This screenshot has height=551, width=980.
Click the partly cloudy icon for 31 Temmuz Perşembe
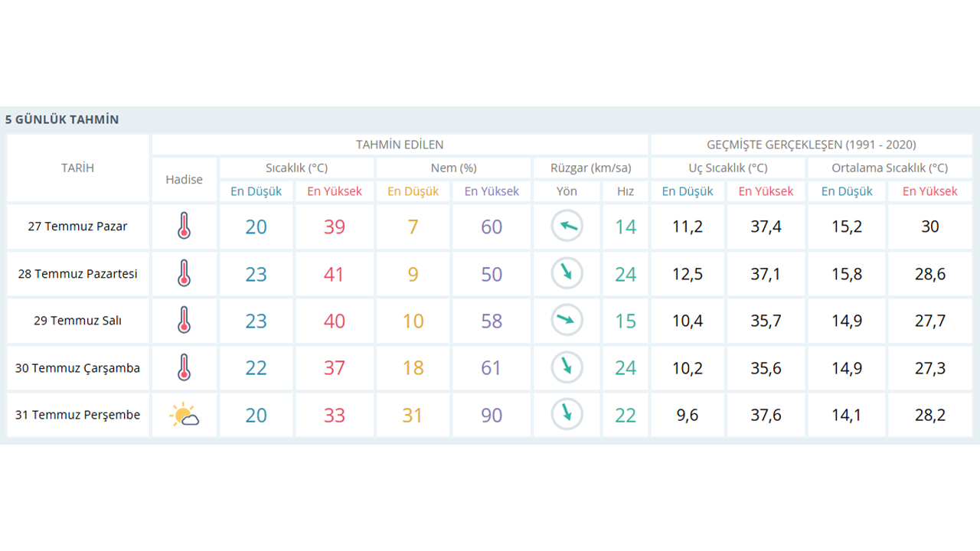pyautogui.click(x=184, y=416)
